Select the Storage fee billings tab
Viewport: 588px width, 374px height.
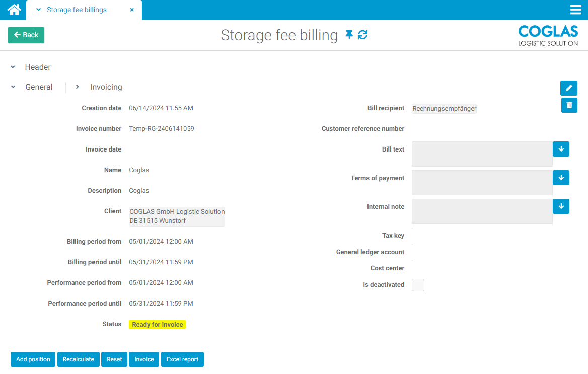[x=77, y=10]
